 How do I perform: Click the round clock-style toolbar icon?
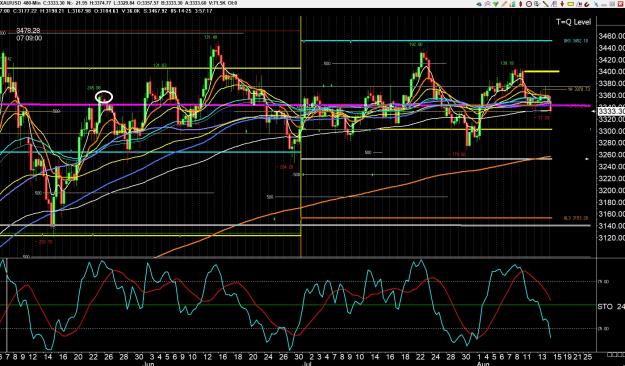coord(529,4)
